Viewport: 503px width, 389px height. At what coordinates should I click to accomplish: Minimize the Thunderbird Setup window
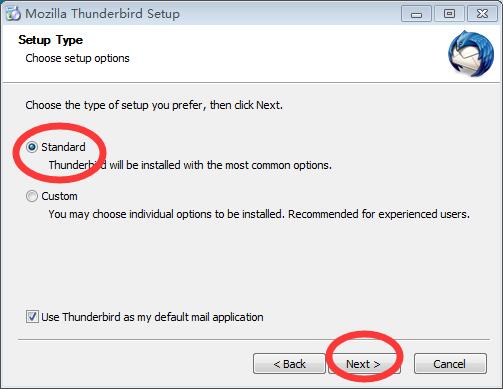click(x=416, y=14)
